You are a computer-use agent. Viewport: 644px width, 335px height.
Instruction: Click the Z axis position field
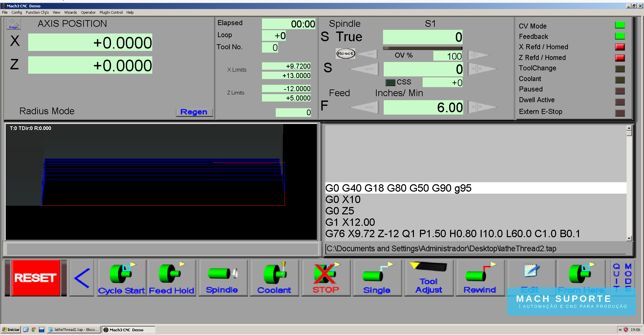click(x=90, y=65)
